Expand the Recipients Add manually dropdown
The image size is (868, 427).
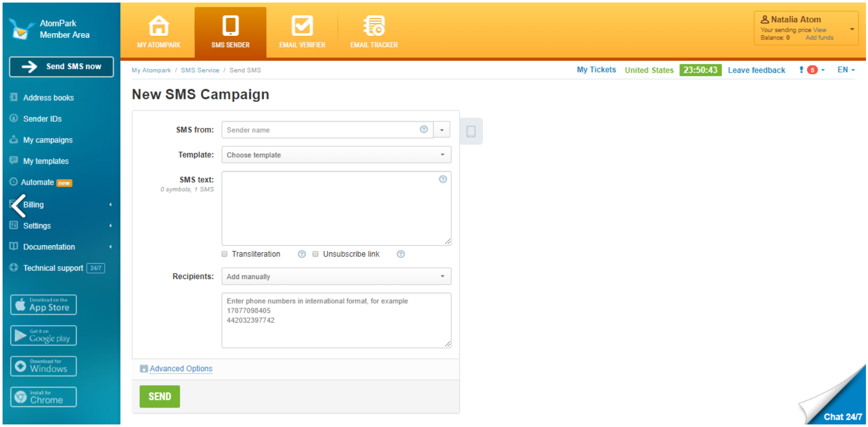coord(336,276)
